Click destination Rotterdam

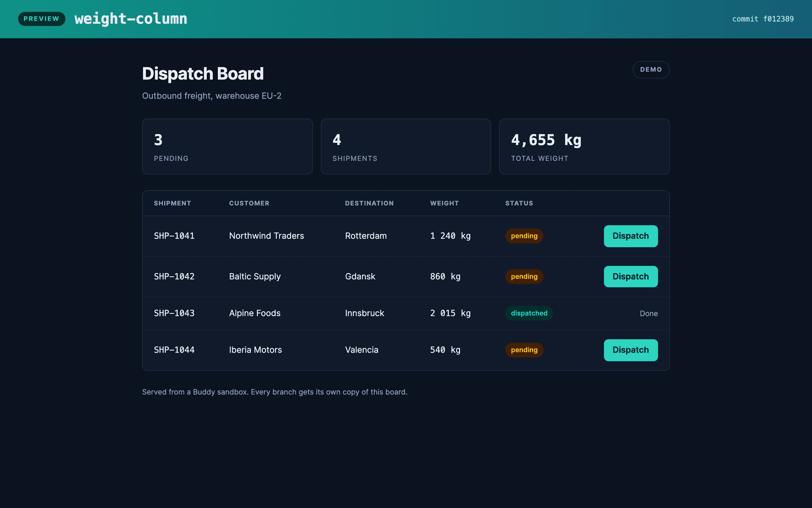coord(366,236)
